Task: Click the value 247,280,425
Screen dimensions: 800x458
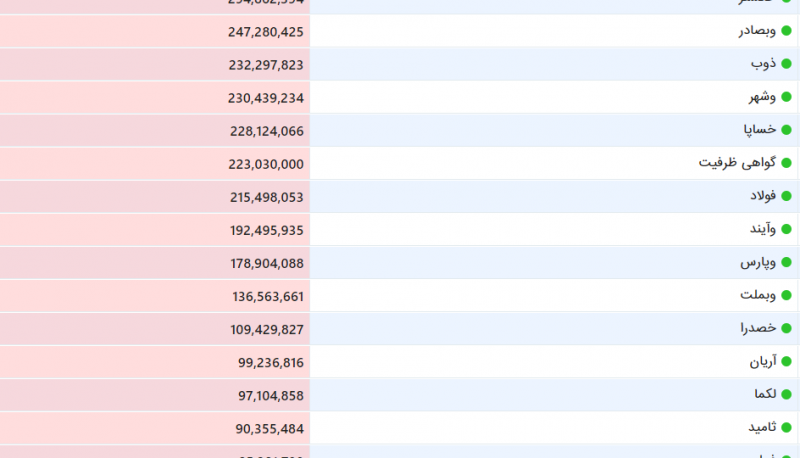Action: point(265,32)
